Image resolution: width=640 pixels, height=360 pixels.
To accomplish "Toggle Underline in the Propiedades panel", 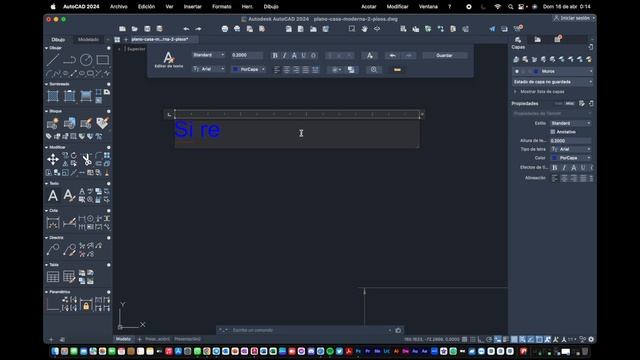I will tap(583, 168).
